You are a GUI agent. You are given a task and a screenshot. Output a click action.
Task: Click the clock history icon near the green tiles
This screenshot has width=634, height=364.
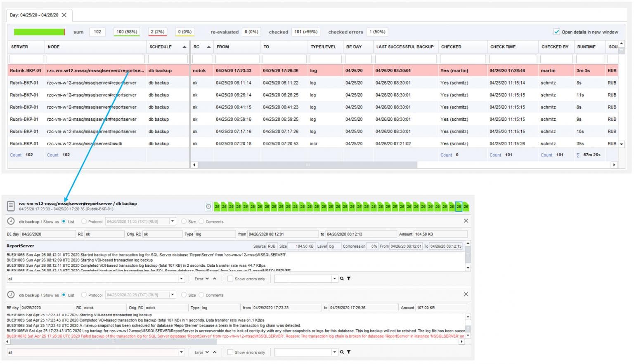click(x=208, y=206)
